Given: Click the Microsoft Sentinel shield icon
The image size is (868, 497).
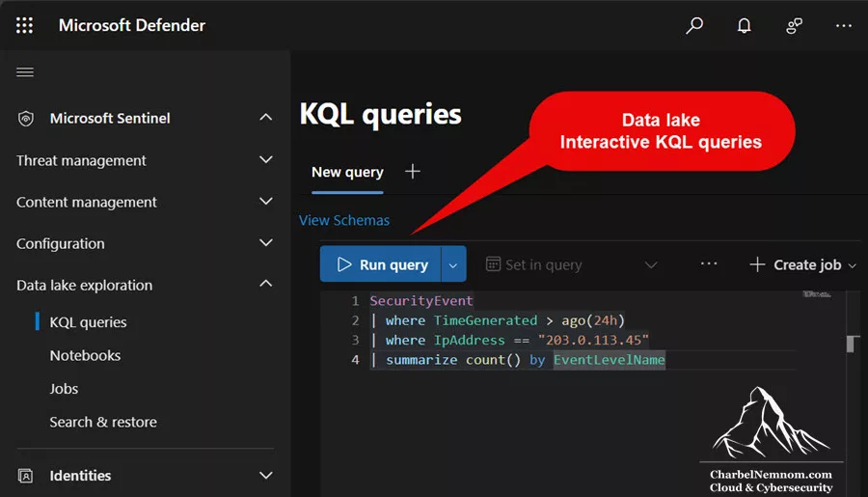Looking at the screenshot, I should click(25, 118).
